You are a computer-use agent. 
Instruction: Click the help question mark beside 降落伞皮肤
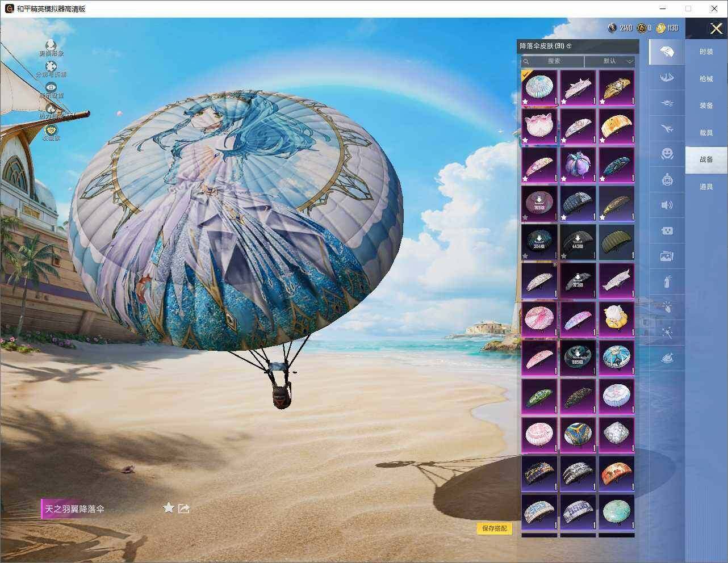click(569, 46)
